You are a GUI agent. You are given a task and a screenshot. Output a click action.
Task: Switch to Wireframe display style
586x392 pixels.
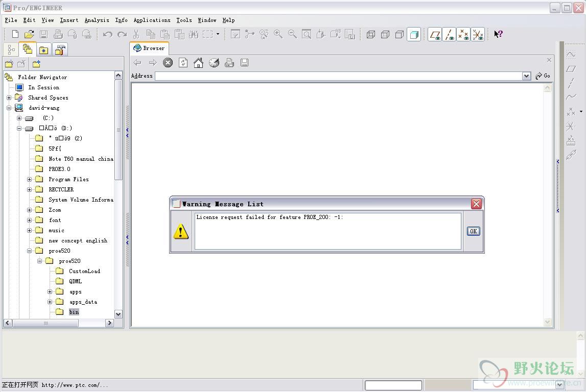(371, 34)
